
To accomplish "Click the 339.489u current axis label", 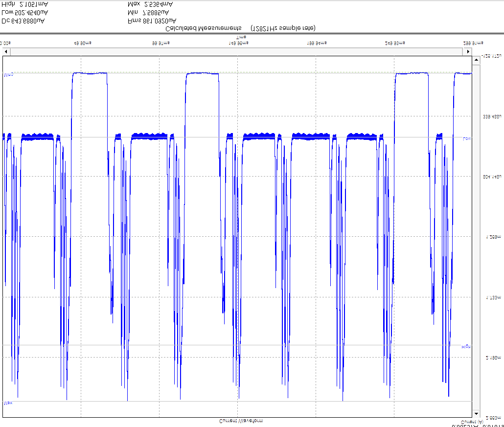I will click(x=492, y=116).
